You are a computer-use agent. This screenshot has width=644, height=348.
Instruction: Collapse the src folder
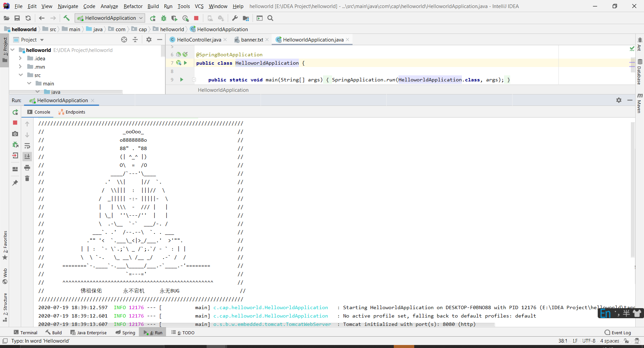(x=21, y=75)
